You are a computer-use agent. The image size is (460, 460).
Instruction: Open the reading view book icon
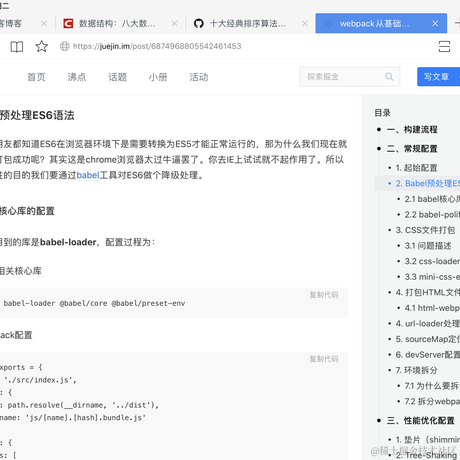(x=17, y=46)
